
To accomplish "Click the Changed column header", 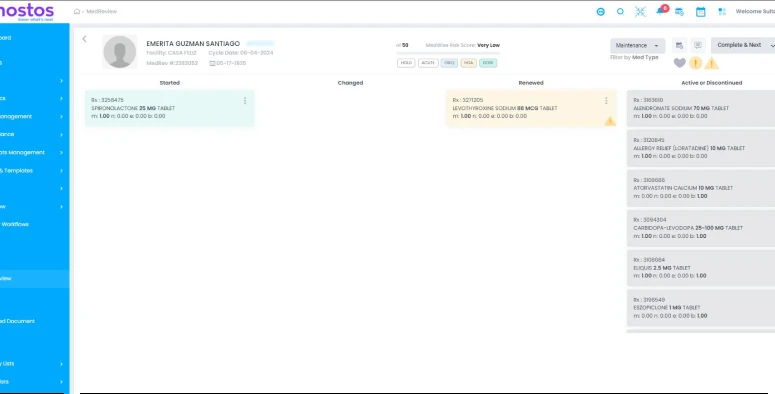I will (x=350, y=83).
